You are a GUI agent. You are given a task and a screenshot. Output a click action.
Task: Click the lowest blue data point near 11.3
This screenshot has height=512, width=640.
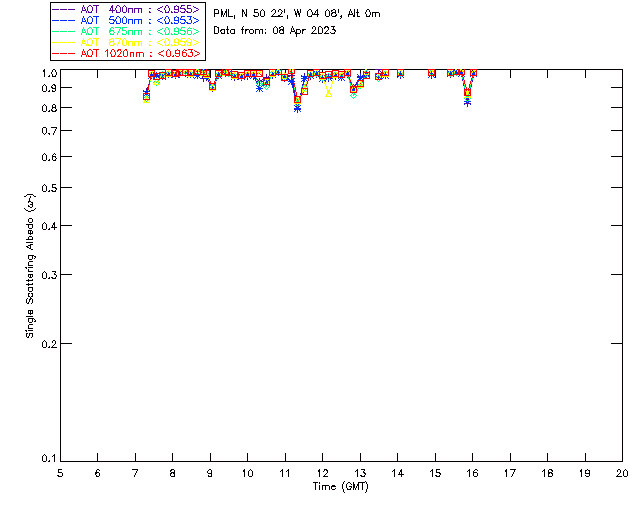coord(298,109)
